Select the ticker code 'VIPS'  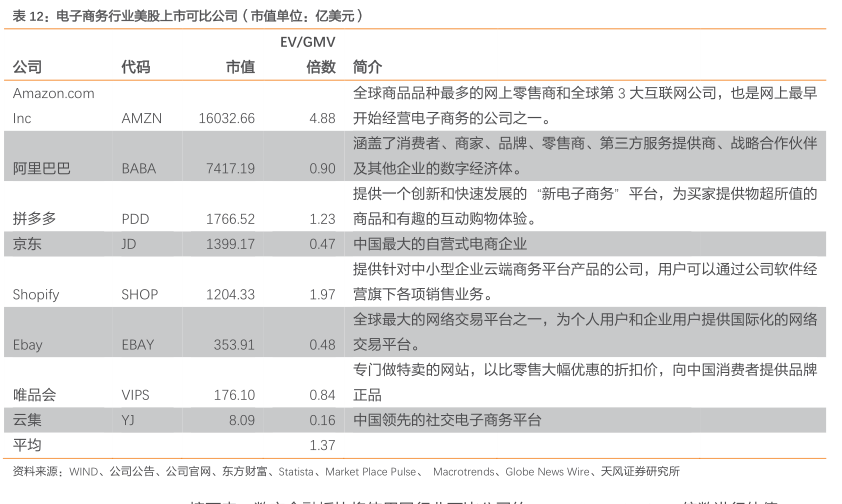pyautogui.click(x=135, y=395)
